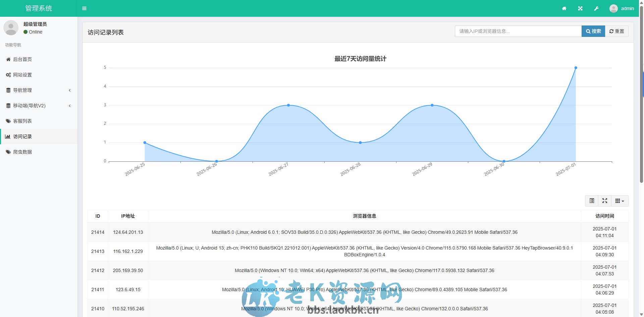The height and width of the screenshot is (317, 644).
Task: Click the detail view icon above the table
Action: [592, 201]
